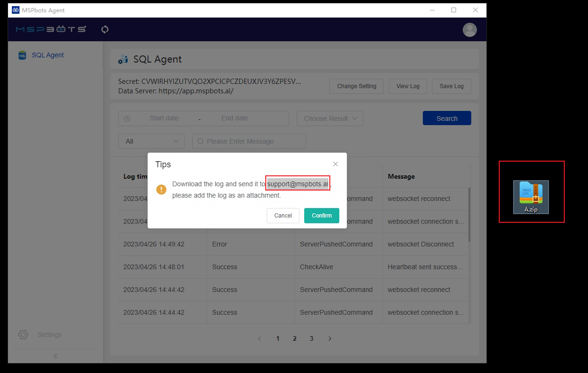Viewport: 588px width, 373px height.
Task: Click the refresh sync icon in header
Action: click(x=105, y=29)
